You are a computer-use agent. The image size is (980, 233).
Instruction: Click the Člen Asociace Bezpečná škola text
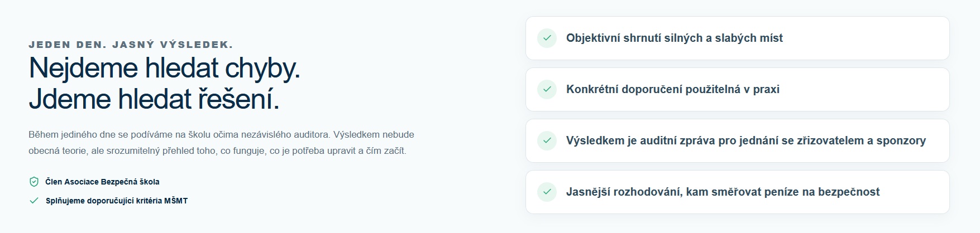[102, 182]
